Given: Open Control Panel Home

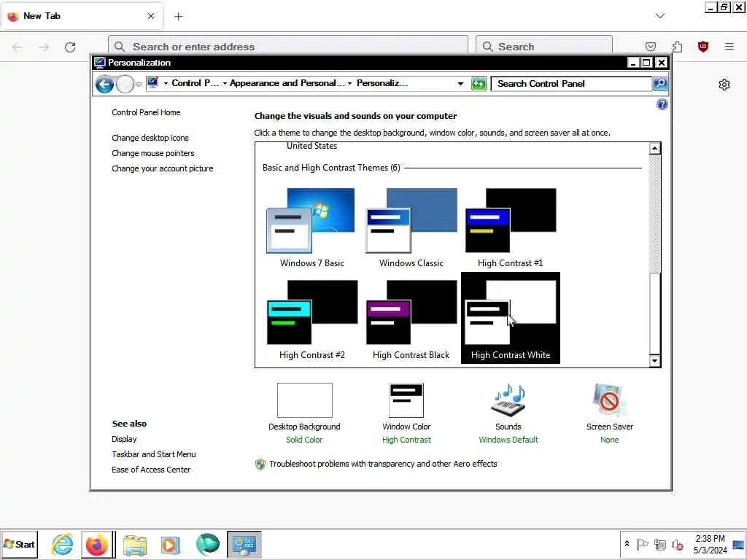Looking at the screenshot, I should (x=146, y=112).
